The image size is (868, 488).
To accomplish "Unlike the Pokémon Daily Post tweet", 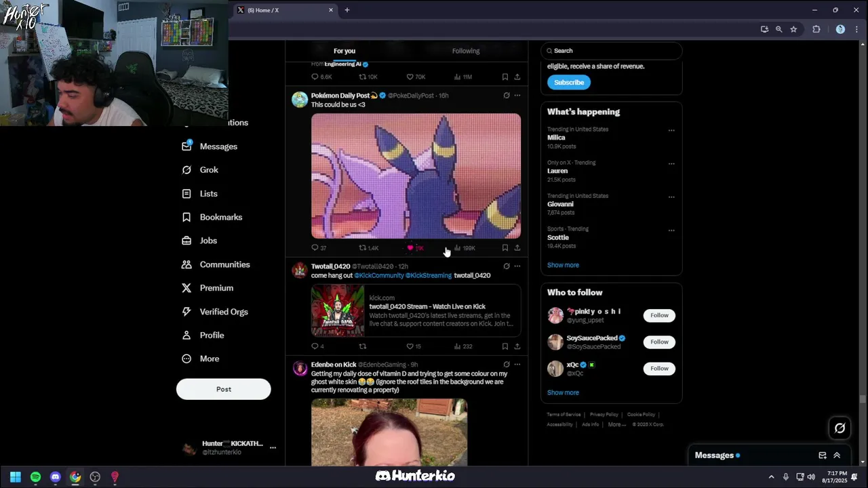I will (414, 248).
